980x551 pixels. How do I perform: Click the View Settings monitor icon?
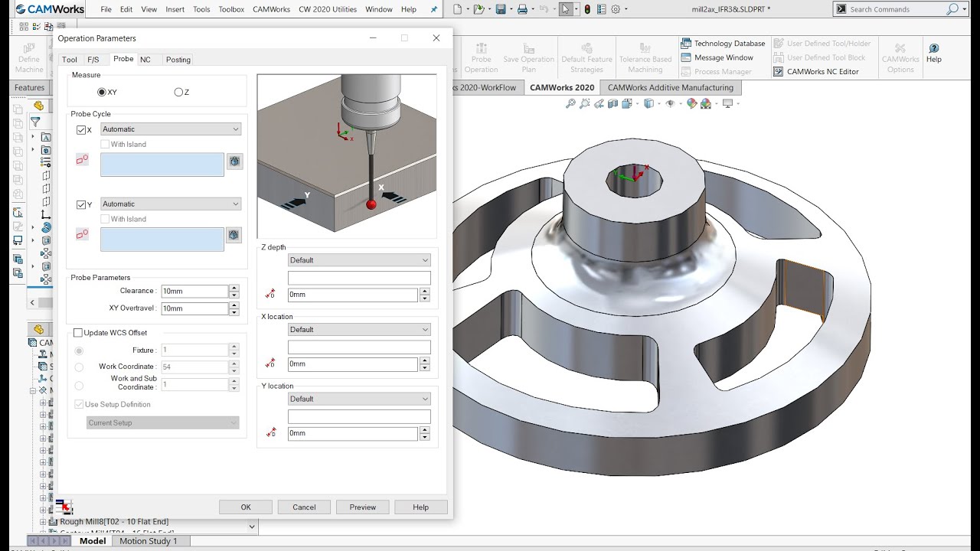(x=727, y=103)
